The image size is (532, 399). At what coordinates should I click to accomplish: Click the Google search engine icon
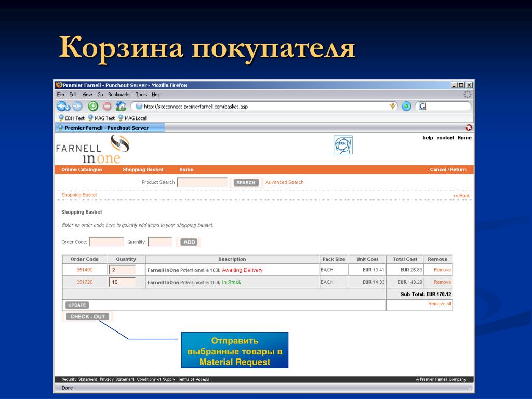[422, 106]
